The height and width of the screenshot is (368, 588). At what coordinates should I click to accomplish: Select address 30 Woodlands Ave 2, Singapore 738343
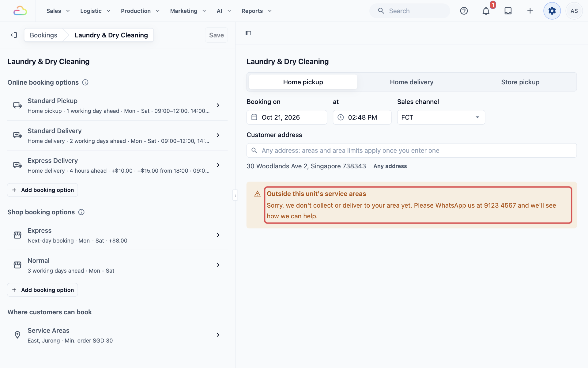click(306, 166)
